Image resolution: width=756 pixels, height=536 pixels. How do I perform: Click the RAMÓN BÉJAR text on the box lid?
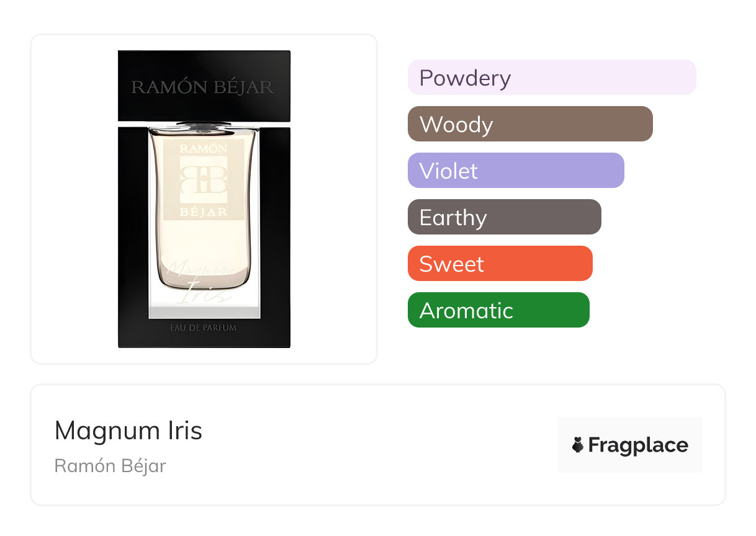pyautogui.click(x=202, y=87)
